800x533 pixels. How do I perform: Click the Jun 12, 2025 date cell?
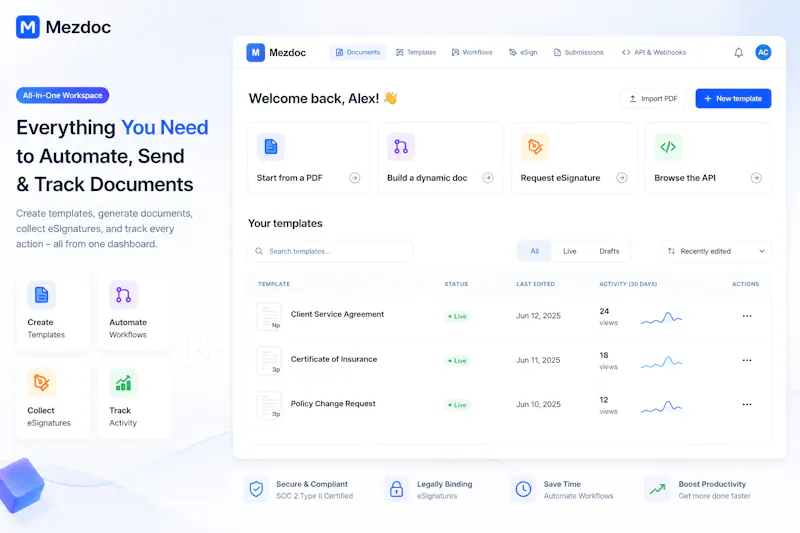click(x=538, y=316)
